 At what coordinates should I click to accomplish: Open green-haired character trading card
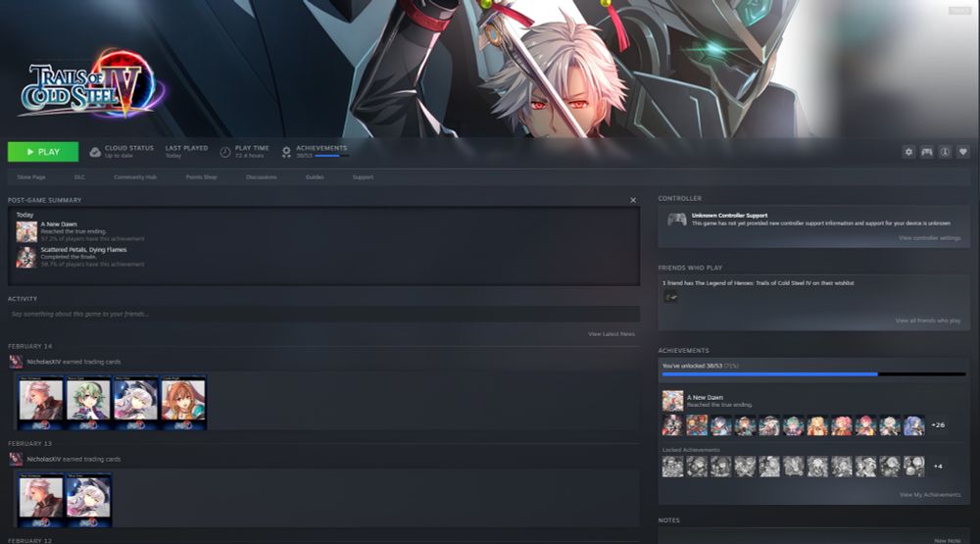click(88, 403)
